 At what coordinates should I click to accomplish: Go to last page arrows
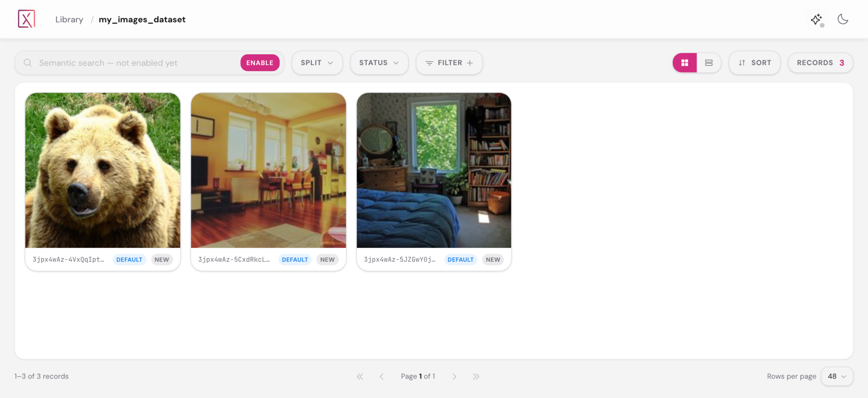coord(476,376)
